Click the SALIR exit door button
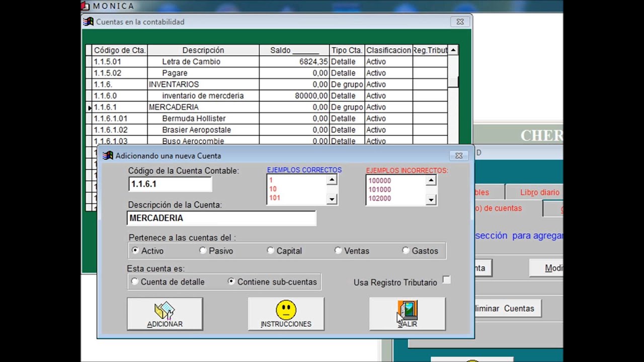 pyautogui.click(x=407, y=314)
